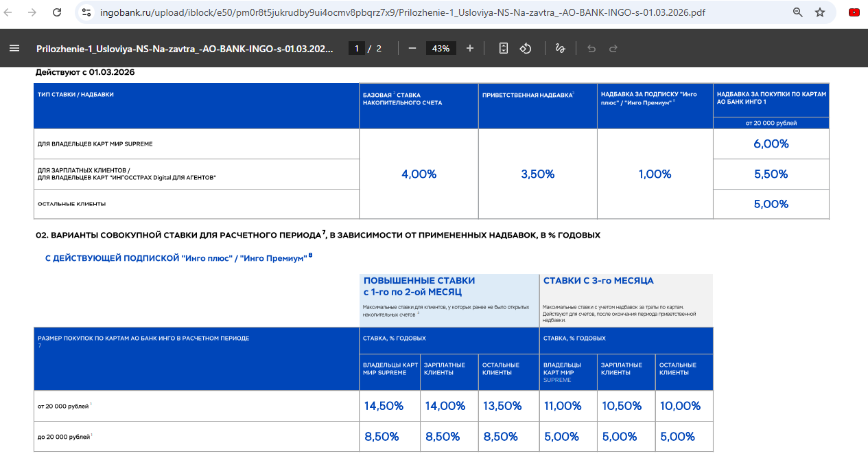Open the PDF sidebar menu
Image resolution: width=868 pixels, height=456 pixels.
[x=14, y=48]
